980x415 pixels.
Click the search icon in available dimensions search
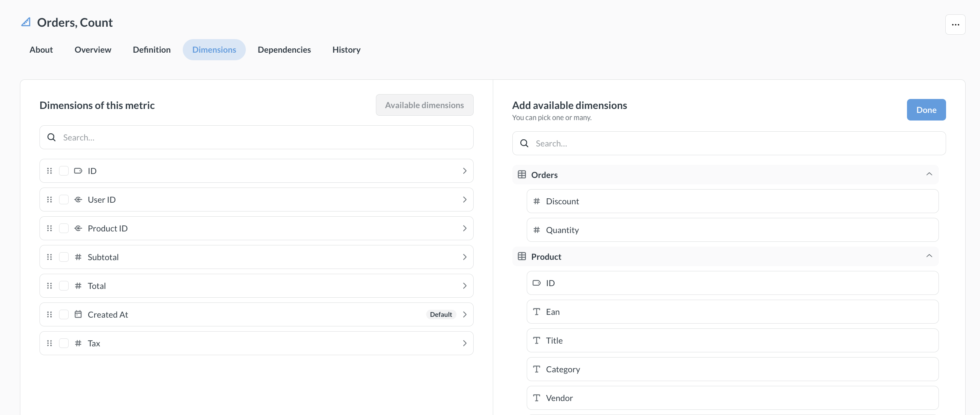tap(524, 143)
